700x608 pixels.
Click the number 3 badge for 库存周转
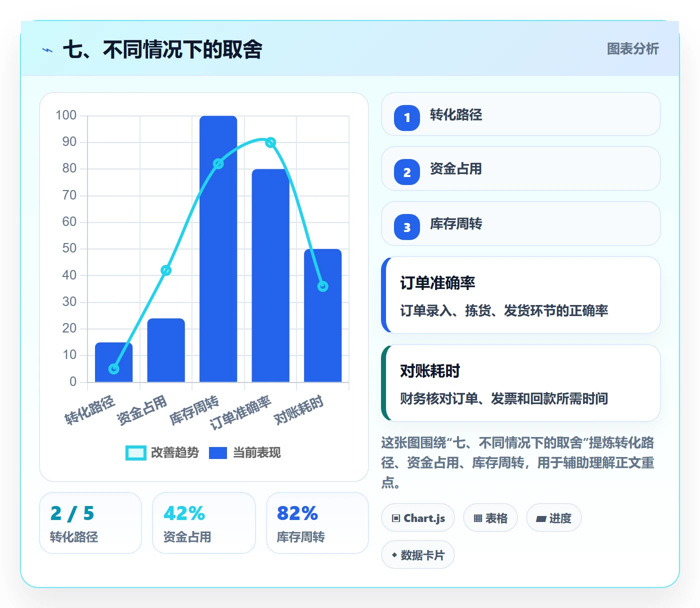pyautogui.click(x=407, y=227)
